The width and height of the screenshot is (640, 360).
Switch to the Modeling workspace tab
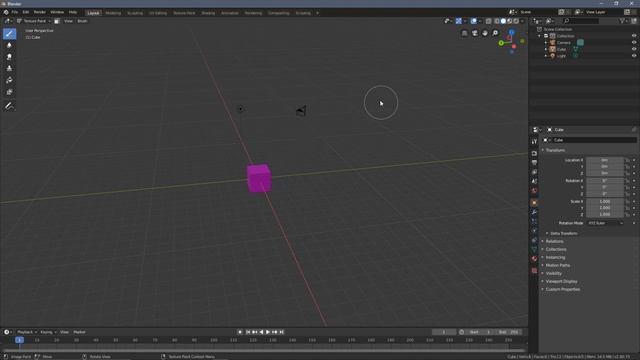(113, 13)
